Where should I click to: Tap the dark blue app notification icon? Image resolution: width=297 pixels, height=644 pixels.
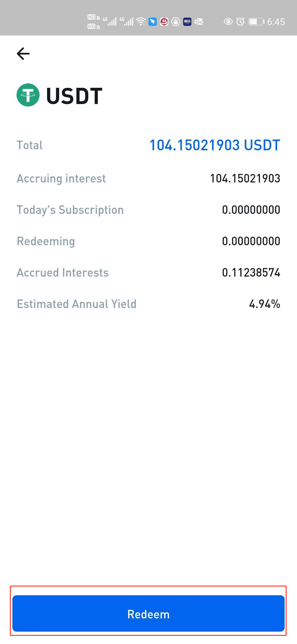coord(187,21)
